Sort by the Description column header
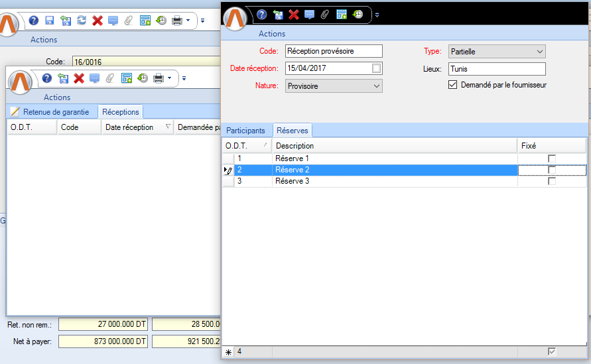This screenshot has width=591, height=364. click(x=395, y=146)
